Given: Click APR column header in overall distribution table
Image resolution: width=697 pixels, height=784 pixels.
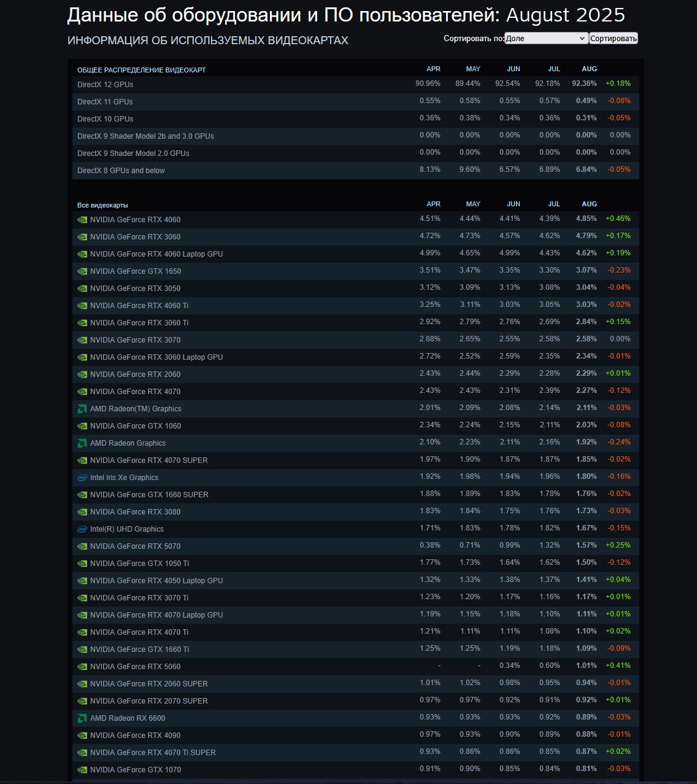Looking at the screenshot, I should pos(433,69).
